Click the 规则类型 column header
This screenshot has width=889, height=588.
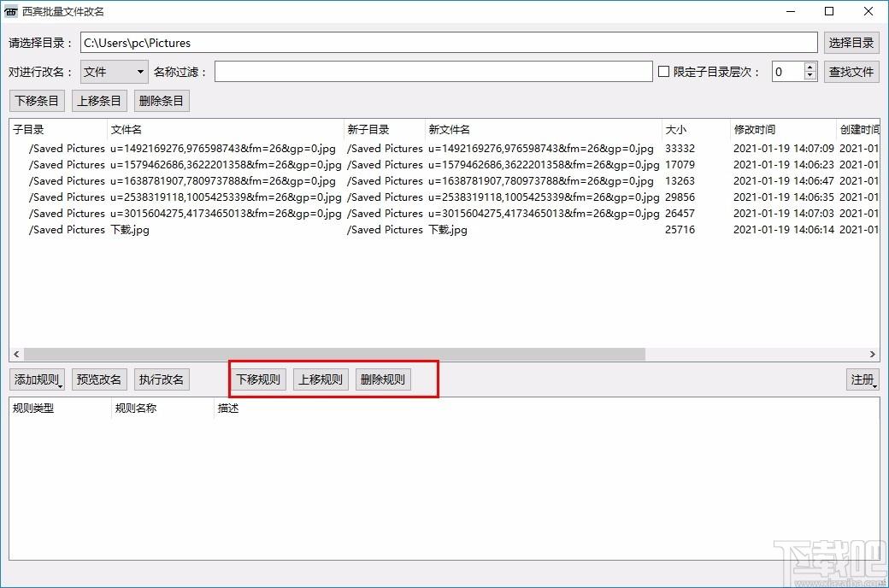click(60, 409)
